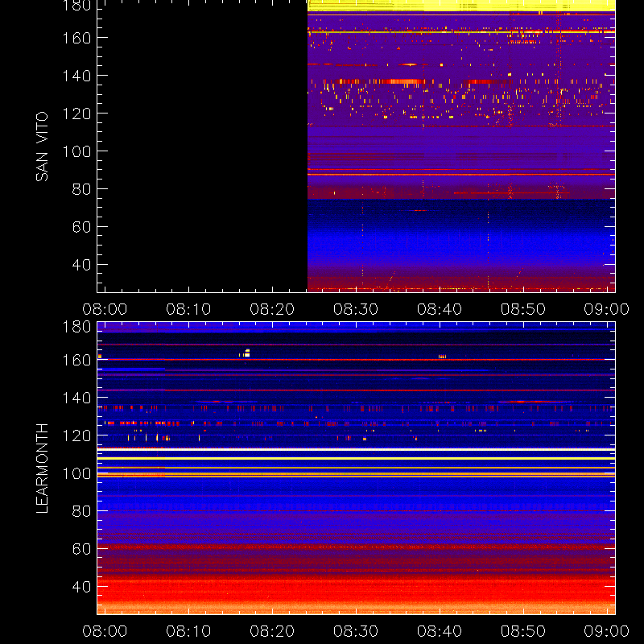Screen dimensions: 644x644
Task: Click the bright burst near 08:17 in LEARMONTH spectrum
Action: 246,353
